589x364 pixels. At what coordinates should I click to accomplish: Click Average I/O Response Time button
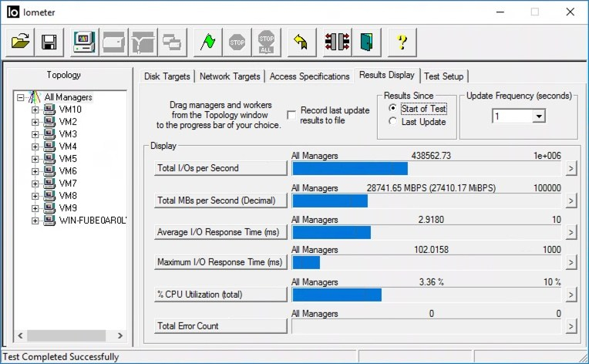pos(220,232)
